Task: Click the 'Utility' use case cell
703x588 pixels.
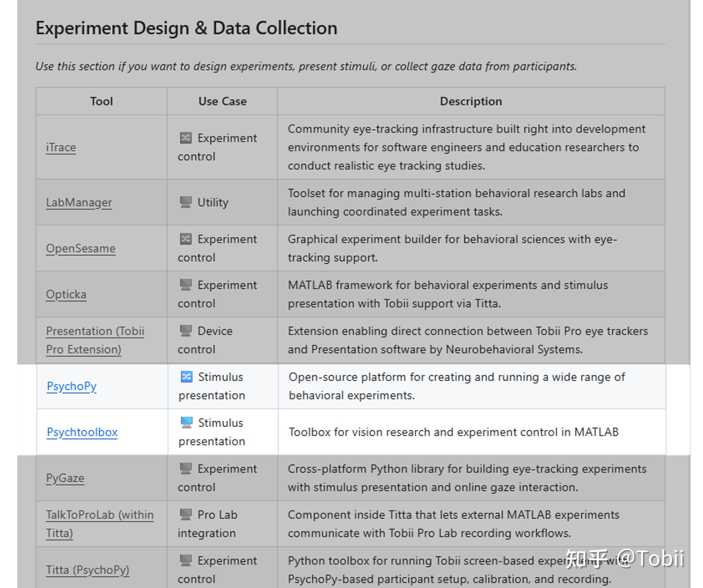Action: 222,202
